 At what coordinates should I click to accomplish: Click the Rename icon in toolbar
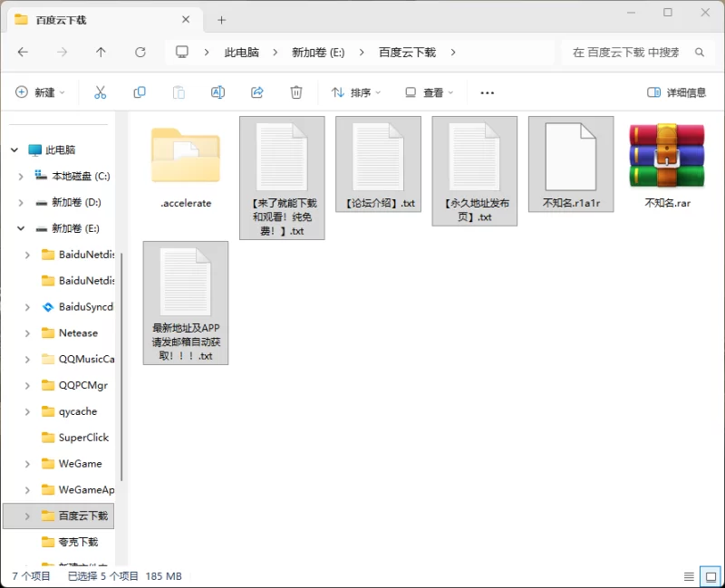217,92
